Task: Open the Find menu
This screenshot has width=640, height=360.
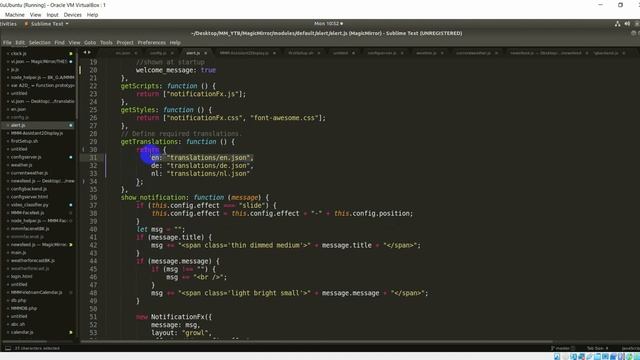Action: tap(60, 42)
